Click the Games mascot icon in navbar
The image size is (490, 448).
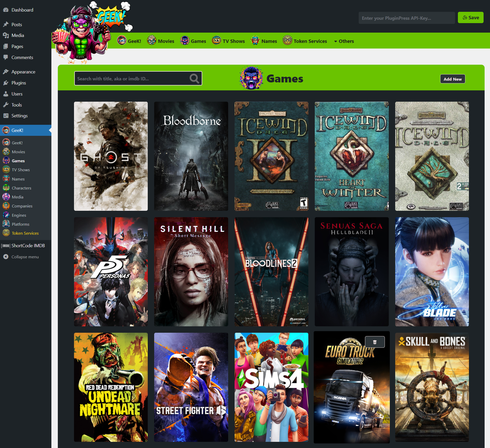[185, 41]
